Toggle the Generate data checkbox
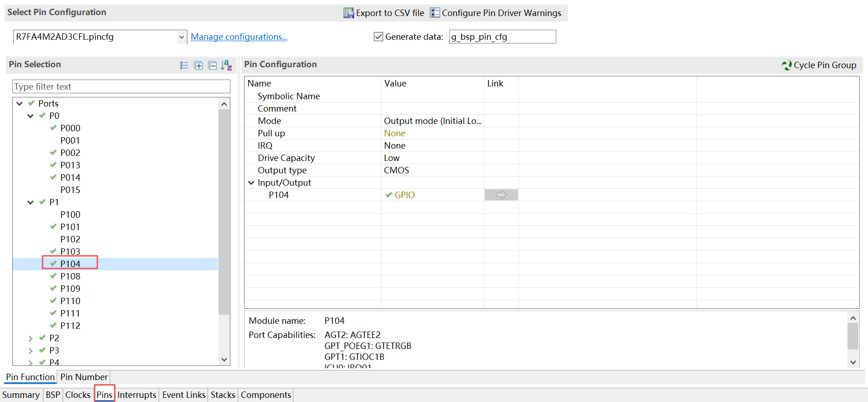This screenshot has height=402, width=868. point(378,37)
